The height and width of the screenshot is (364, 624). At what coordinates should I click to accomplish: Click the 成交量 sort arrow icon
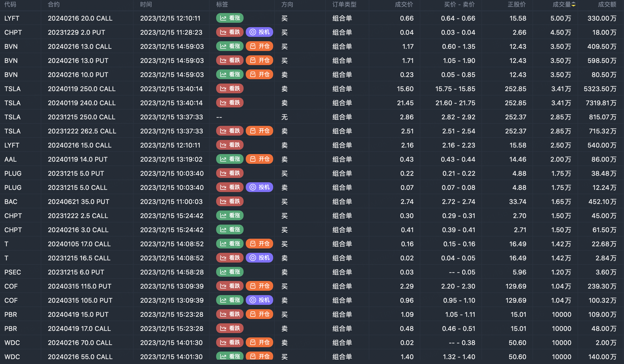(x=573, y=4)
